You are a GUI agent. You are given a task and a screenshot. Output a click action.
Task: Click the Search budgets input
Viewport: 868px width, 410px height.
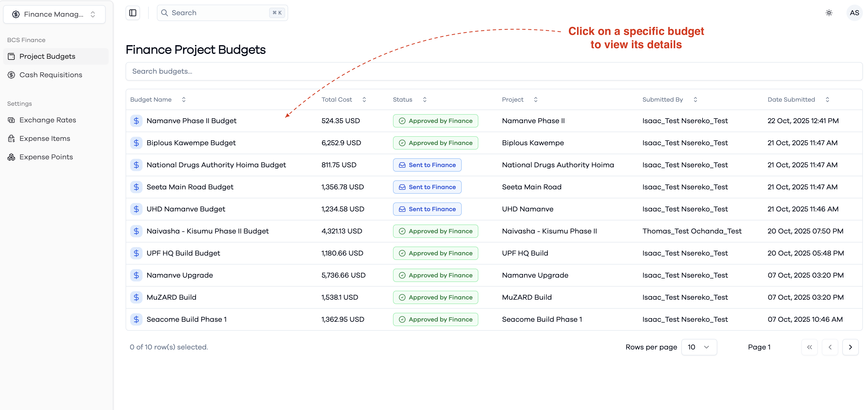click(494, 71)
